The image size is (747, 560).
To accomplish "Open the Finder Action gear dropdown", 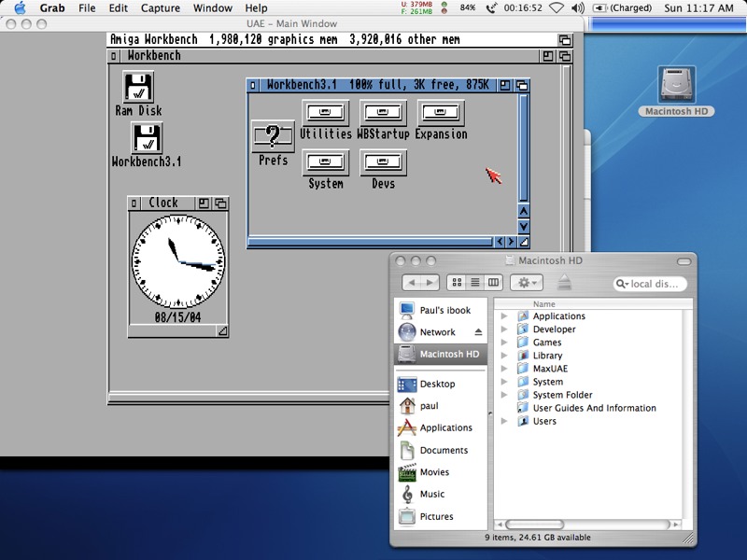I will (527, 283).
